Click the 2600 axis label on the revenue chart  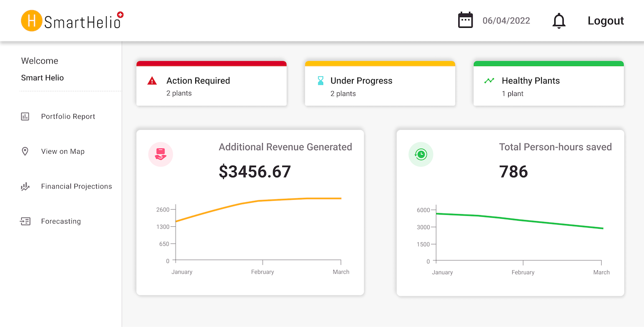click(x=163, y=210)
